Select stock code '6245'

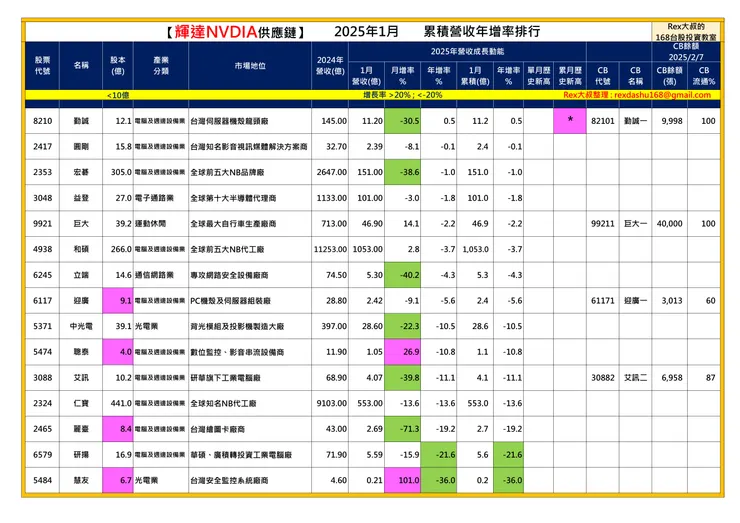coord(42,275)
